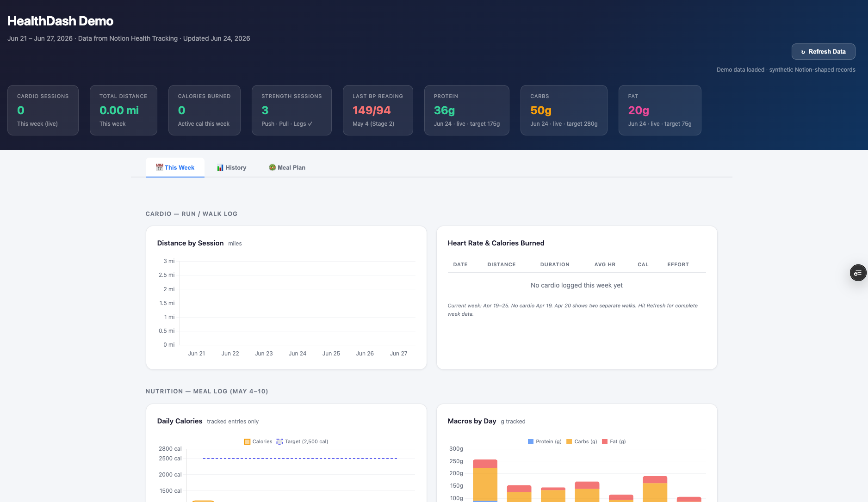Click the bar chart icon on History tab

pyautogui.click(x=220, y=167)
